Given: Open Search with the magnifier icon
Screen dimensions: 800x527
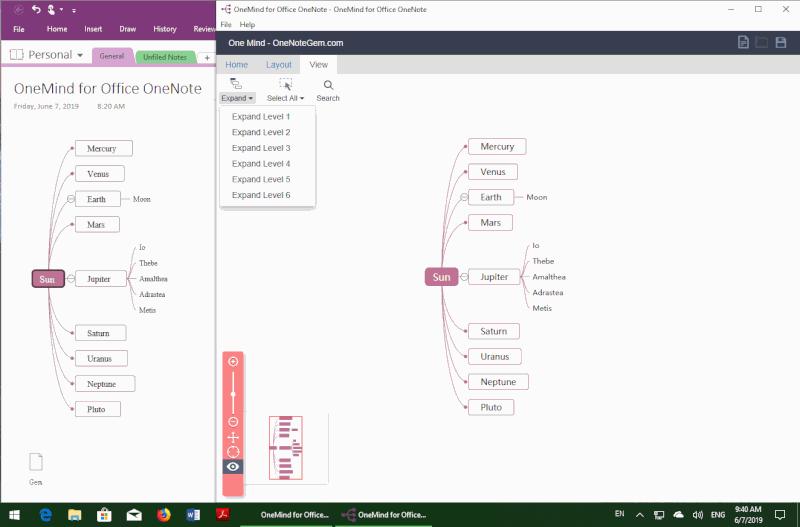Looking at the screenshot, I should (328, 85).
